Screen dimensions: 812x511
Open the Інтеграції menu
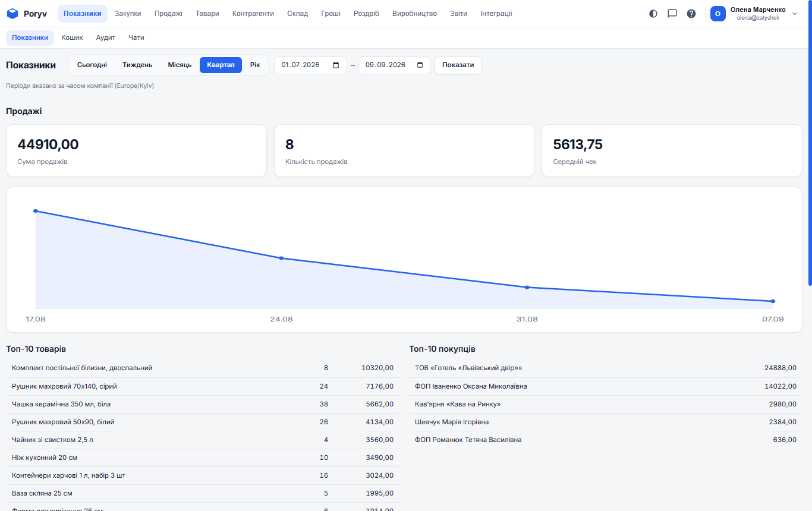tap(496, 14)
